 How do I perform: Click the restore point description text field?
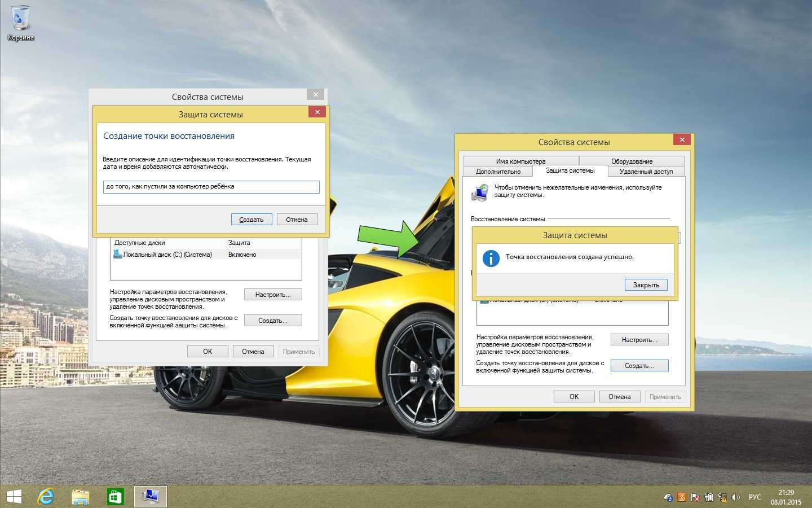(211, 187)
